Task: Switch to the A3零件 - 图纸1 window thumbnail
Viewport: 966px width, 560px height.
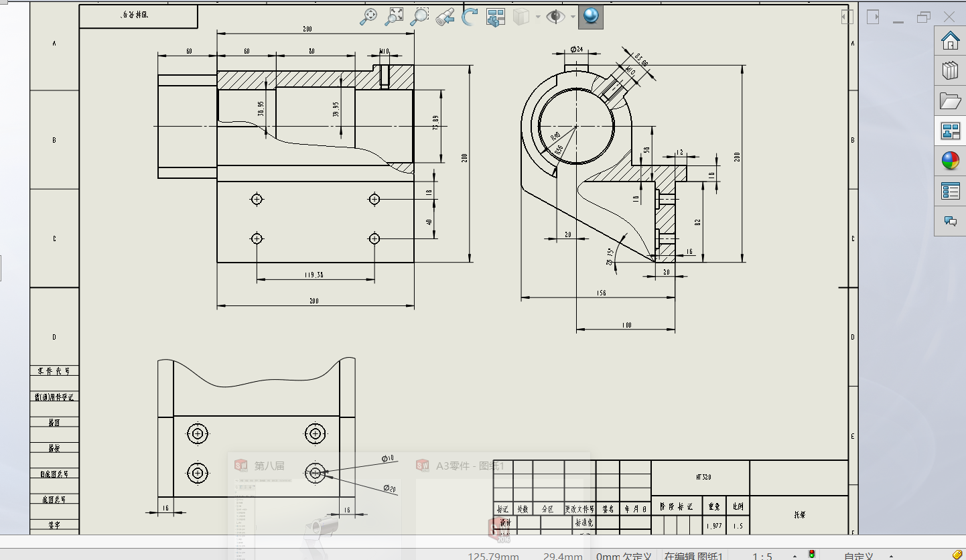Action: (x=500, y=506)
